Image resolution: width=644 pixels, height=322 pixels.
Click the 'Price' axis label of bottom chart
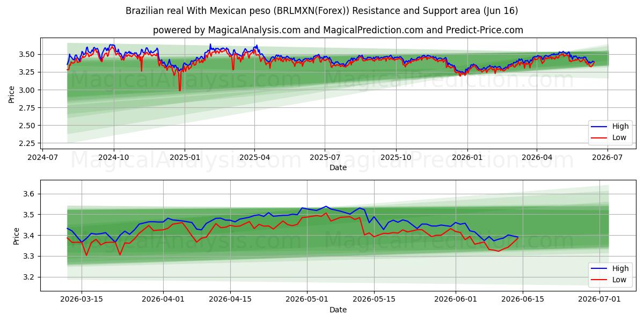click(16, 236)
